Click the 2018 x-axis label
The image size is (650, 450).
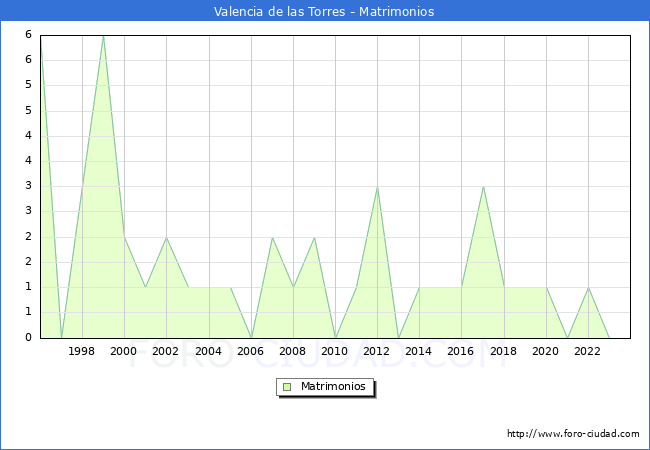point(504,351)
